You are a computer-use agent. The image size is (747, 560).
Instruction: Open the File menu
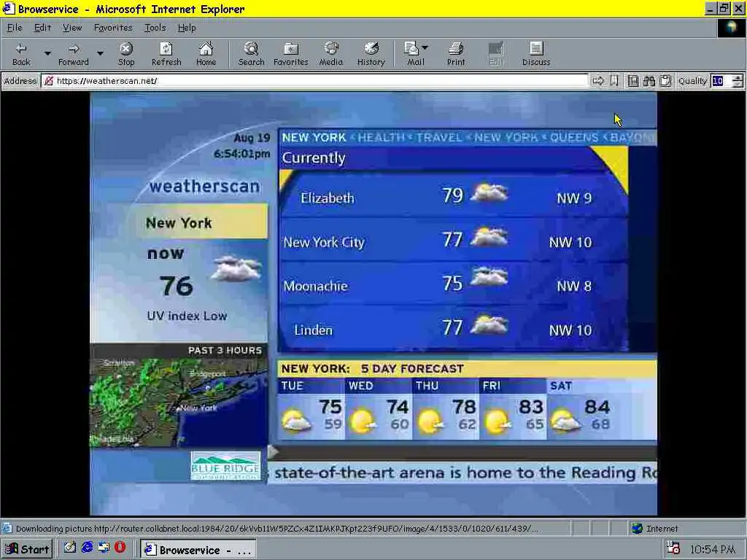[x=15, y=28]
